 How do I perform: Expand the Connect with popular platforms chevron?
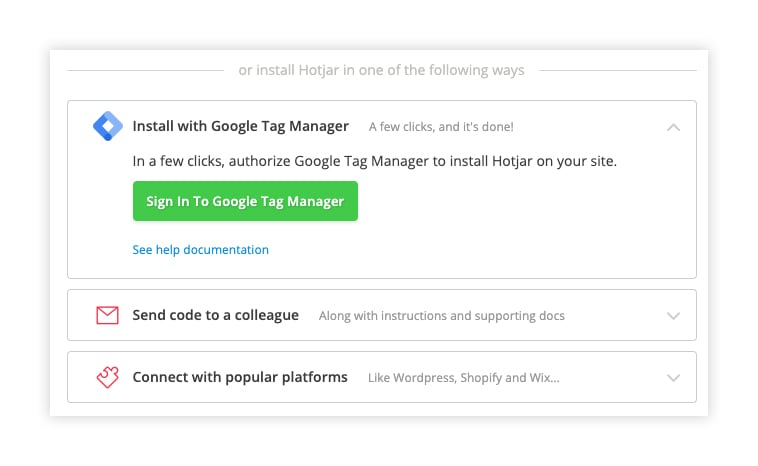[x=673, y=378]
